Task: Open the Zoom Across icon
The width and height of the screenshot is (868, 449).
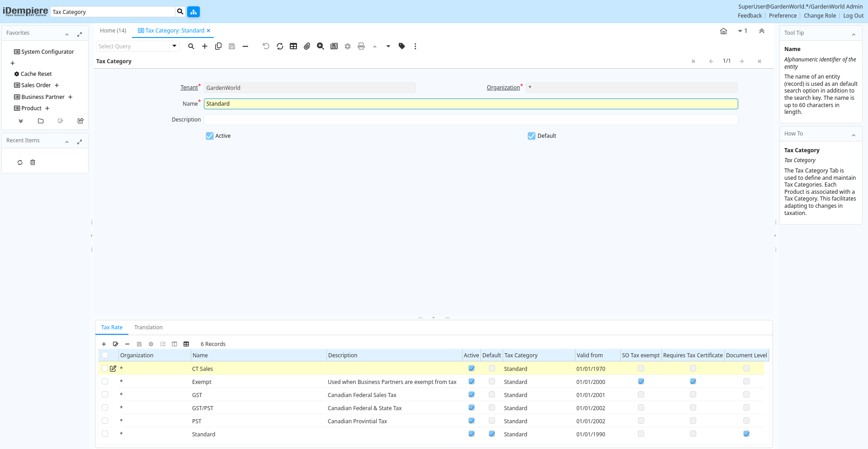Action: coord(321,46)
